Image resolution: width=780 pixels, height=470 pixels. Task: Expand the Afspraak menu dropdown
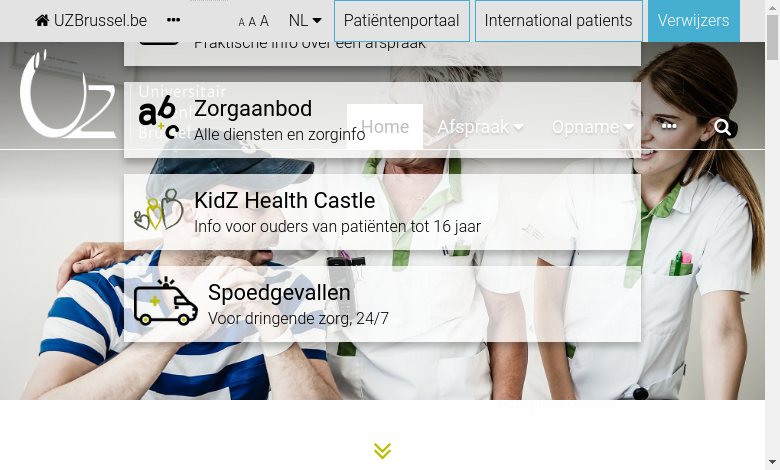(x=480, y=127)
